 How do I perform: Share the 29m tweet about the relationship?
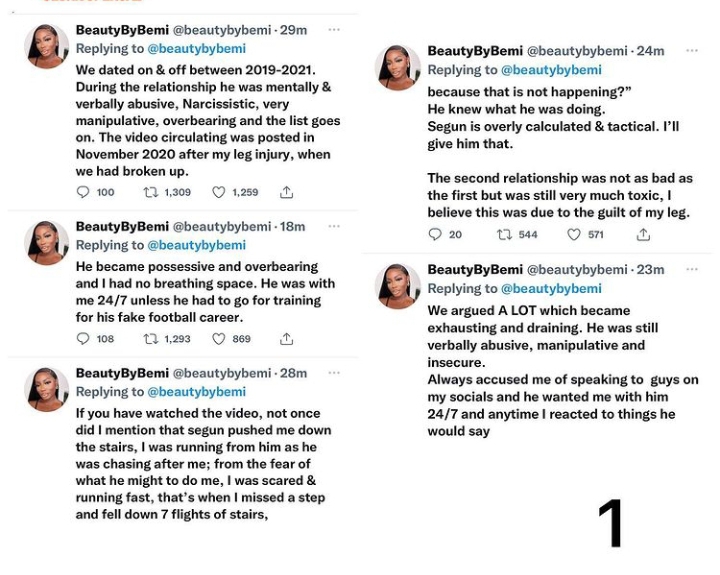286,192
